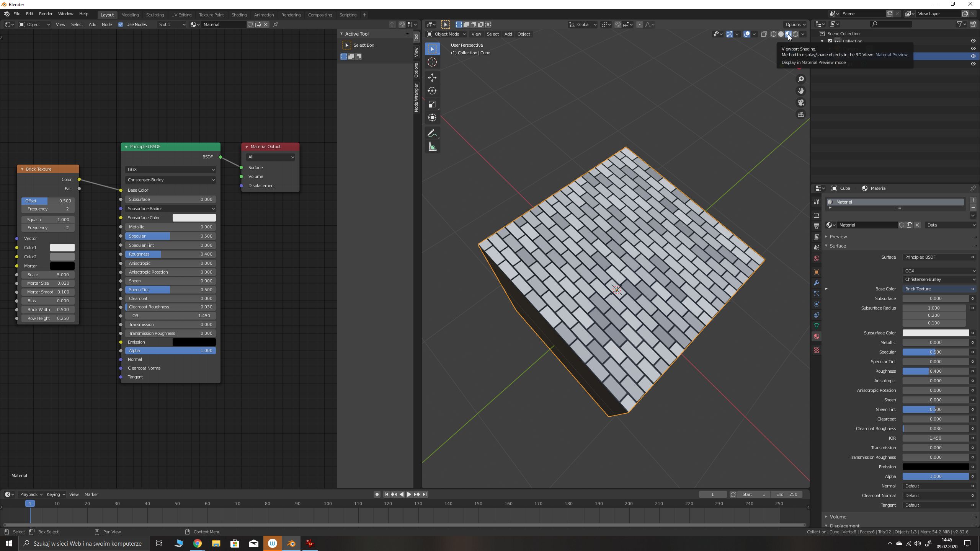Select the Measure ruler tool
This screenshot has width=980, height=551.
click(x=432, y=147)
